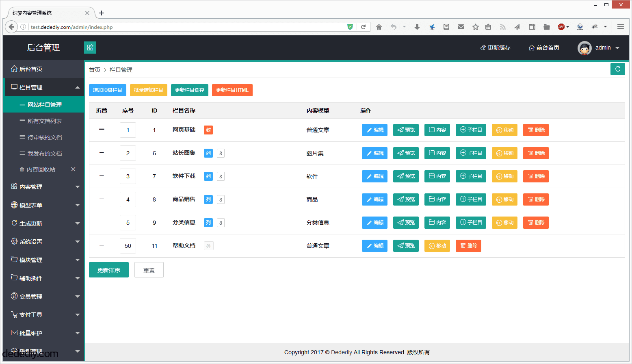Toggle the fold dash for 站长图集 row
Viewport: 632px width, 364px height.
pyautogui.click(x=102, y=153)
